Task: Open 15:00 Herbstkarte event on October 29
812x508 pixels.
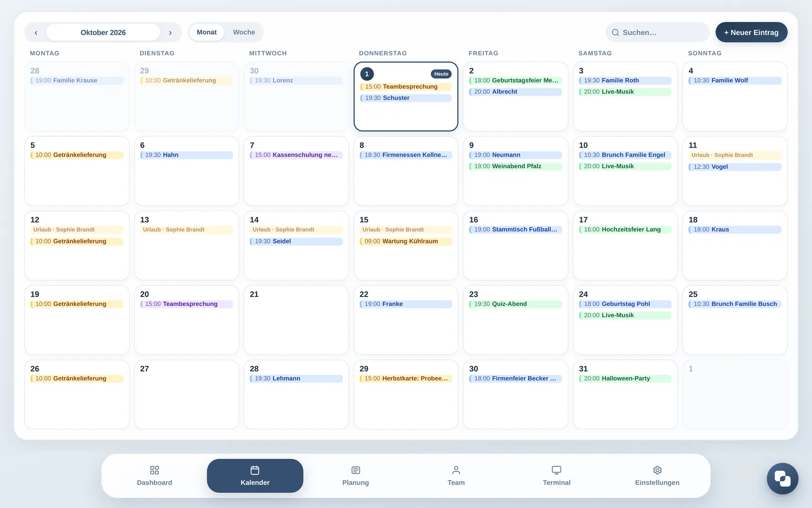Action: [x=406, y=378]
